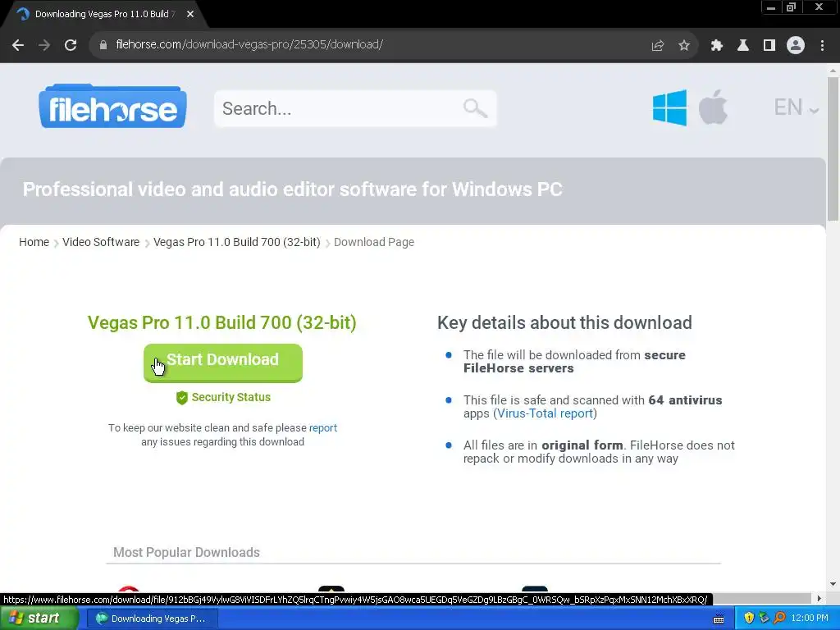Open the profile avatar icon
The image size is (840, 630).
point(796,46)
